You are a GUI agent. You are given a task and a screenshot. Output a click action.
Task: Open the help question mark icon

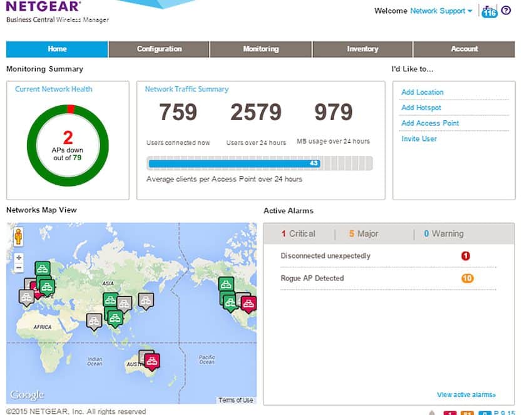click(x=506, y=10)
